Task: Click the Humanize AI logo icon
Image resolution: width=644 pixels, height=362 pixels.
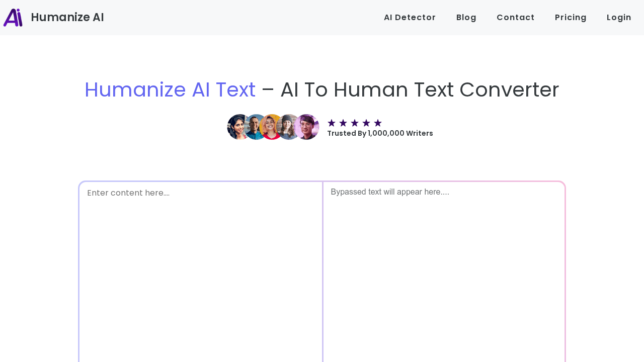Action: pos(12,16)
